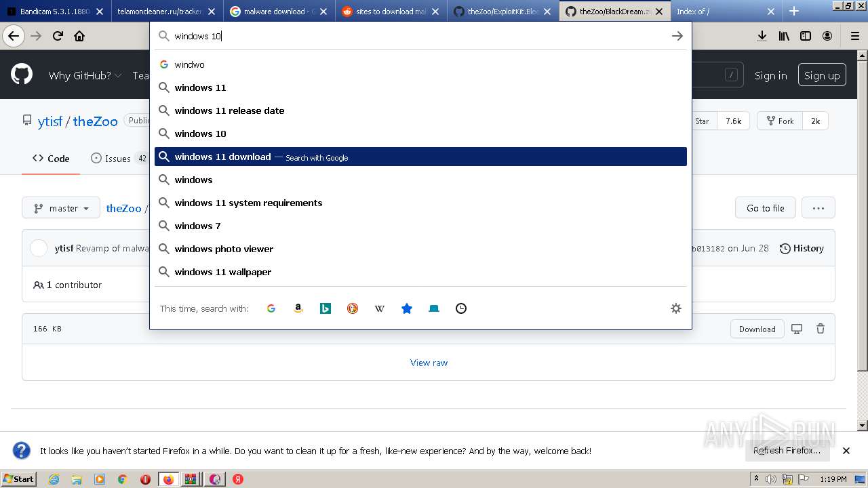Delete this file trash icon
Screen dimensions: 868x488
(x=821, y=329)
